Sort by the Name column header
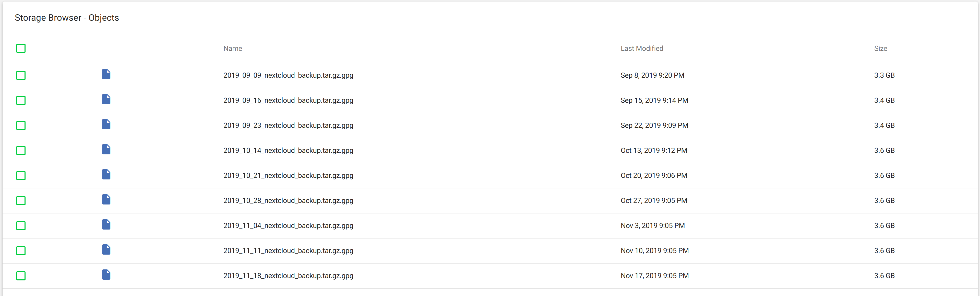 [x=233, y=48]
